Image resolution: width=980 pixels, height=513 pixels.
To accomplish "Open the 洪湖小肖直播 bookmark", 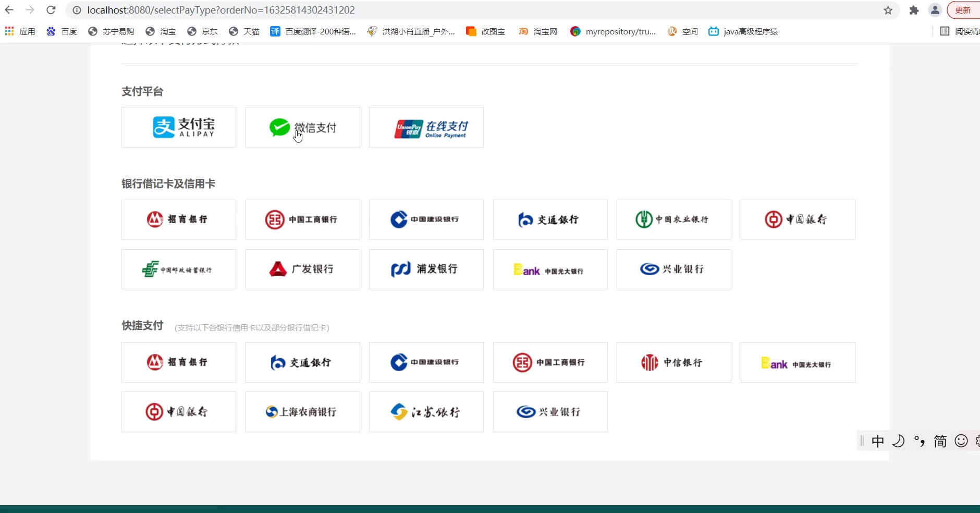I will [411, 32].
